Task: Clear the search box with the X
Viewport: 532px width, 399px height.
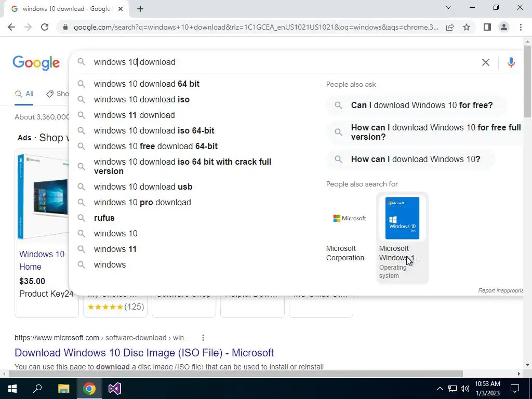Action: [x=486, y=62]
